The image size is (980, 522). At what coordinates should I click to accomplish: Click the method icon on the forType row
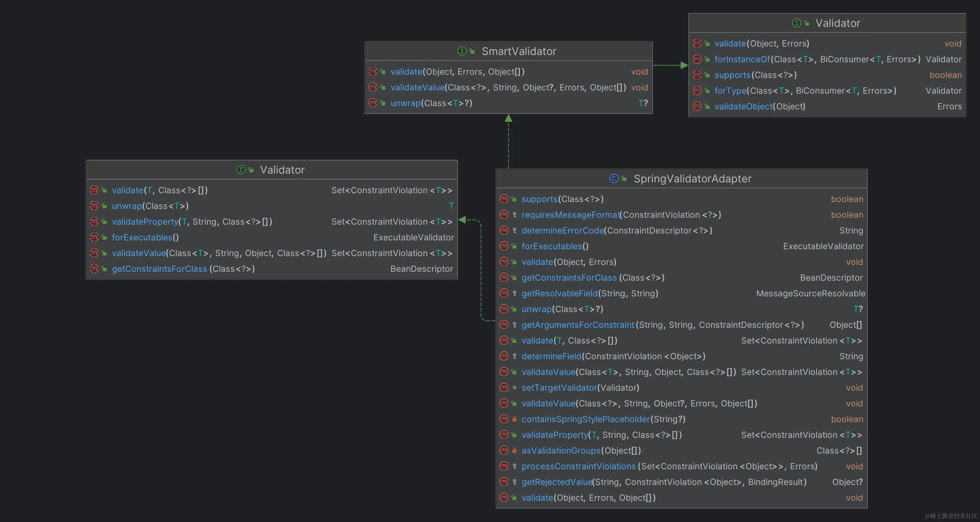click(x=697, y=91)
